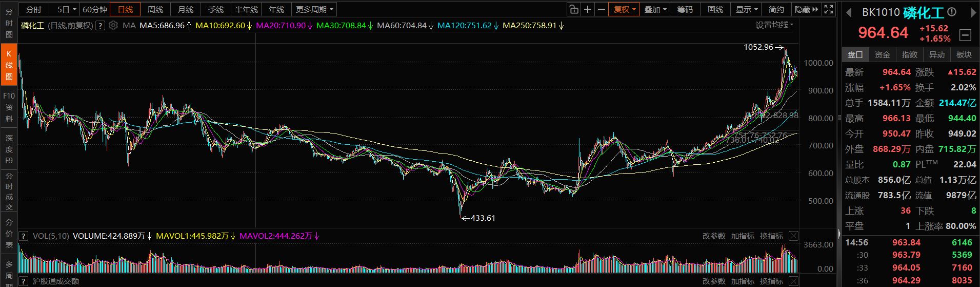
Task: Zoom in chart with plus icon
Action: pos(588,9)
